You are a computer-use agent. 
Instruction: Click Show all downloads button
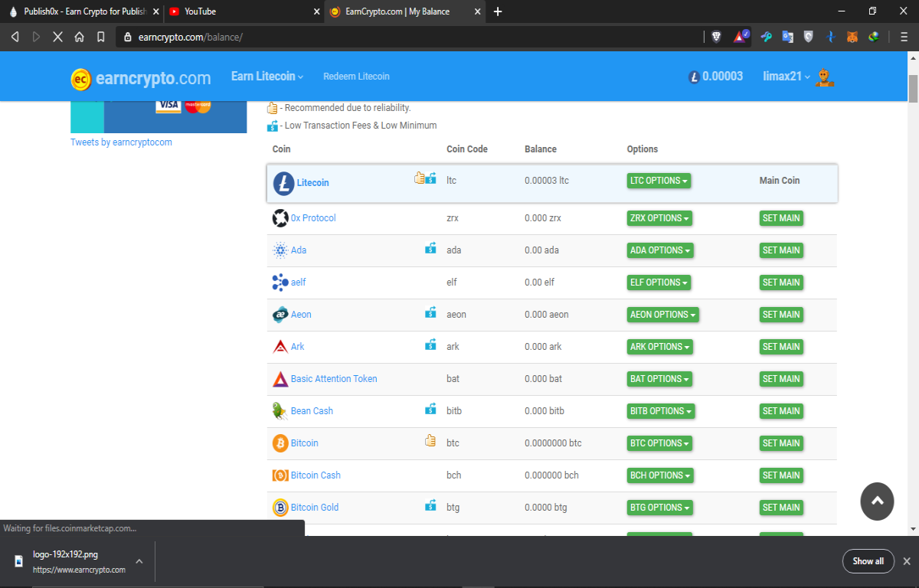tap(868, 561)
